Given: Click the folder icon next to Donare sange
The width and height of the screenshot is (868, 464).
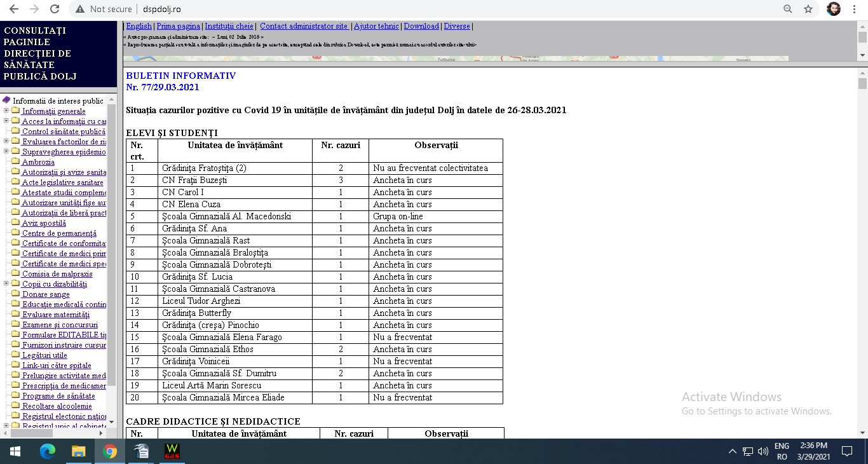Looking at the screenshot, I should tap(16, 294).
